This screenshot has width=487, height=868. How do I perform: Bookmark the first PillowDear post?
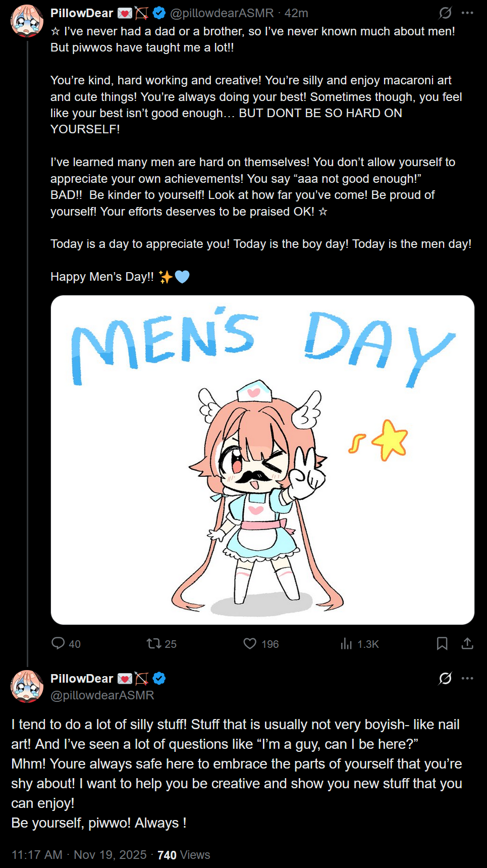[442, 643]
